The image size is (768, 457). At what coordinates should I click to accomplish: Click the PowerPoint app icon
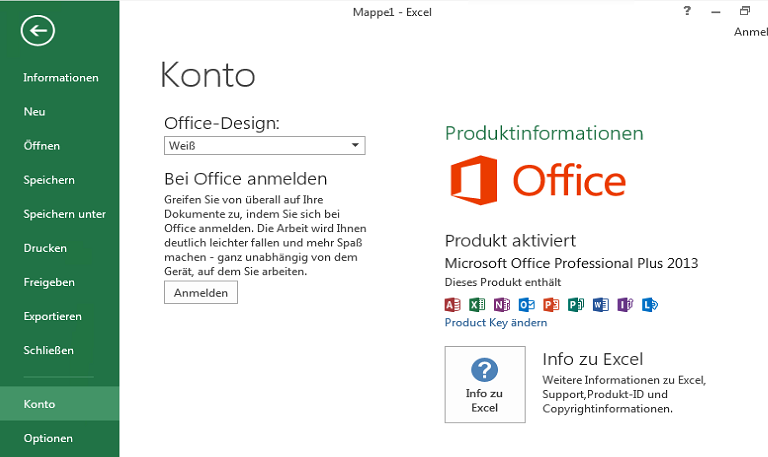pyautogui.click(x=551, y=305)
